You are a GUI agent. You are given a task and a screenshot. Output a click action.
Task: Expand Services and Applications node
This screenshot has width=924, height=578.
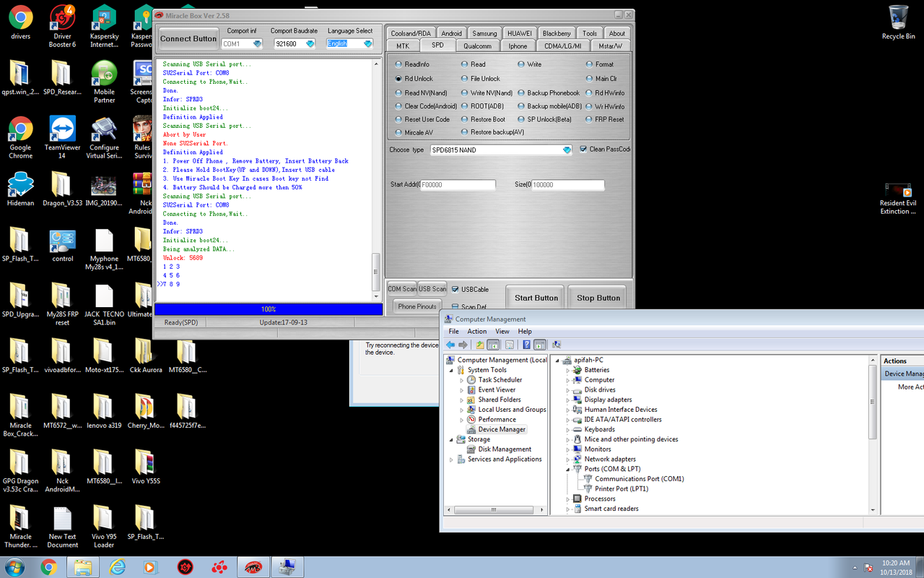pyautogui.click(x=452, y=460)
